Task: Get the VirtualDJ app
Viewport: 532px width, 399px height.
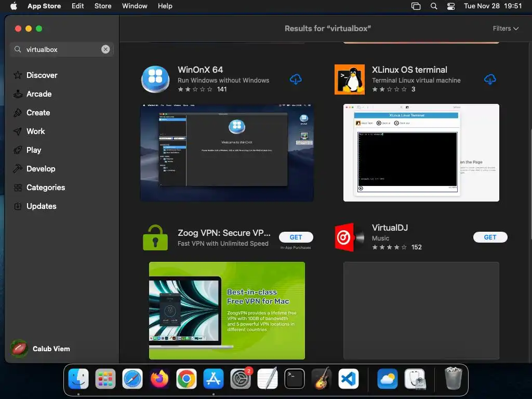Action: point(490,237)
